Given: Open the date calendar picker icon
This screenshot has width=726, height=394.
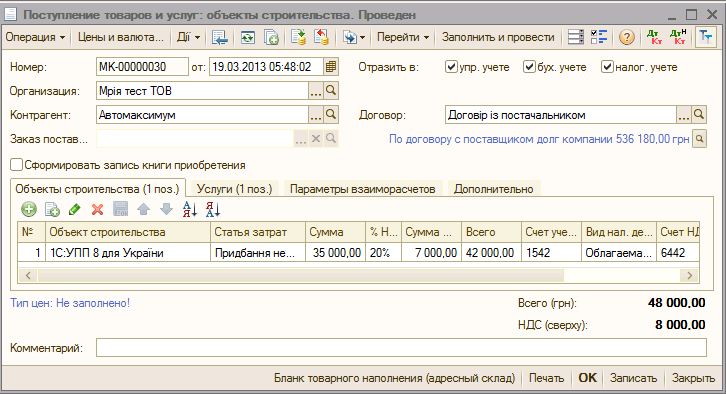Looking at the screenshot, I should pyautogui.click(x=331, y=67).
